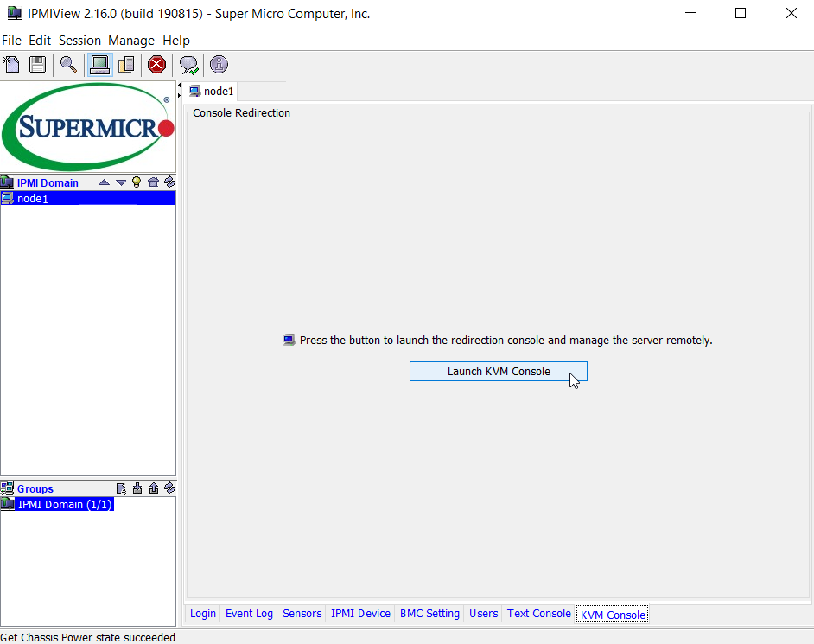Open the Help menu

(176, 41)
